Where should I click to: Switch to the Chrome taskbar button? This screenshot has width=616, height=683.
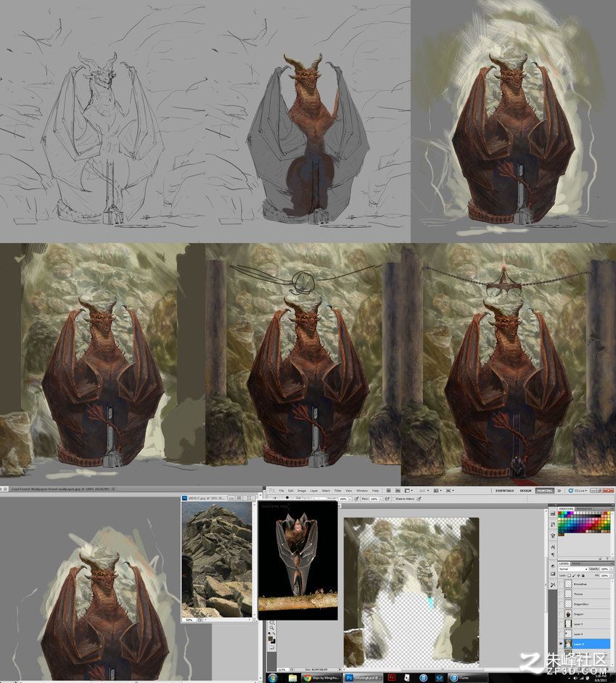[x=323, y=678]
